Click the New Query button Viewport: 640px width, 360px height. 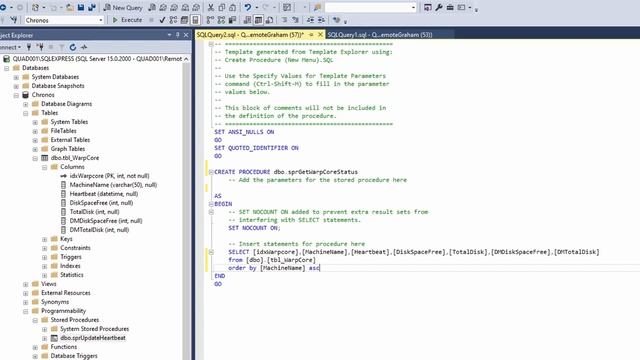coord(123,7)
